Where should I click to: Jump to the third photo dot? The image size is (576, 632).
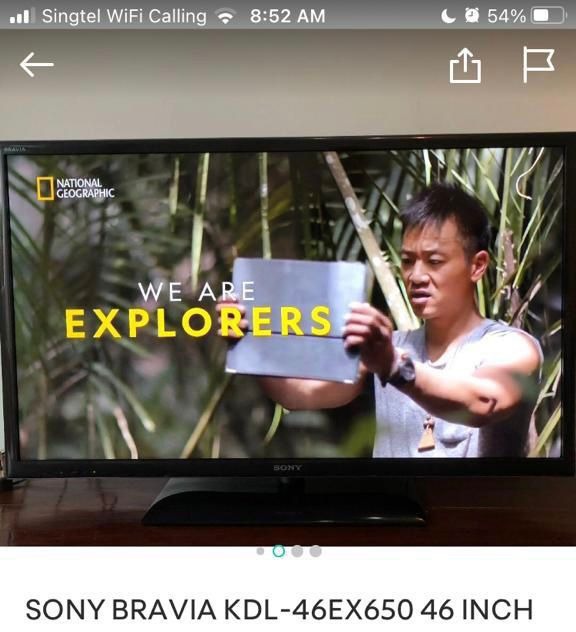(x=297, y=551)
